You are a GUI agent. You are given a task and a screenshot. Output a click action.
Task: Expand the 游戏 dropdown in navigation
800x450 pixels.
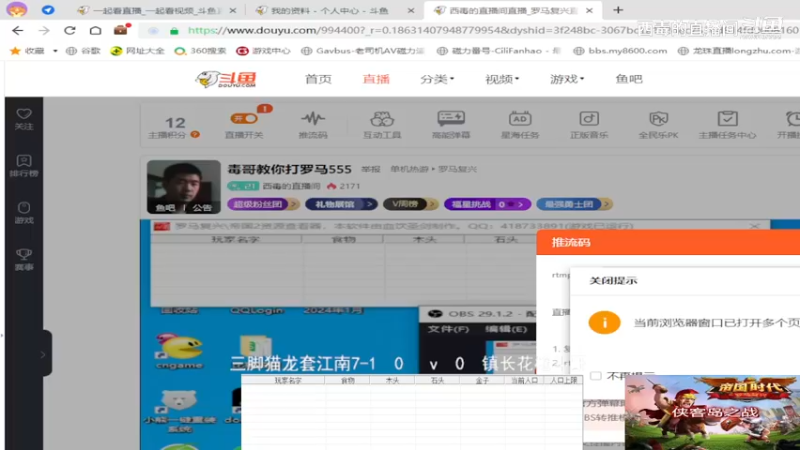click(x=567, y=79)
